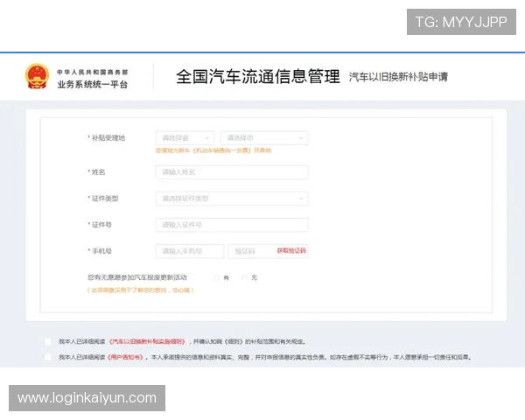
Task: Select the 无 radio option
Action: 244,277
